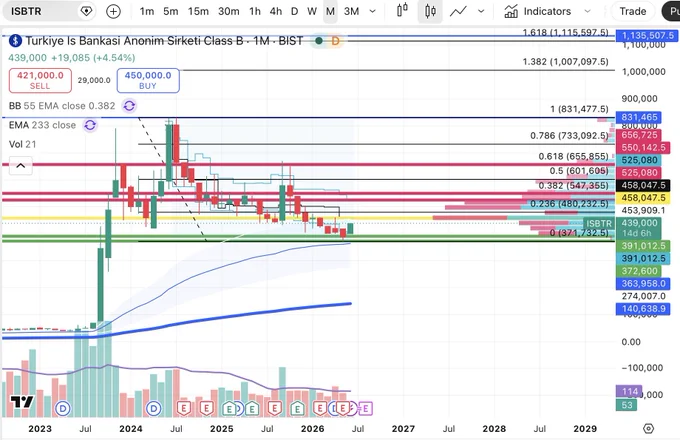
Task: Click the EMA 233 close indicator legend
Action: pyautogui.click(x=42, y=125)
